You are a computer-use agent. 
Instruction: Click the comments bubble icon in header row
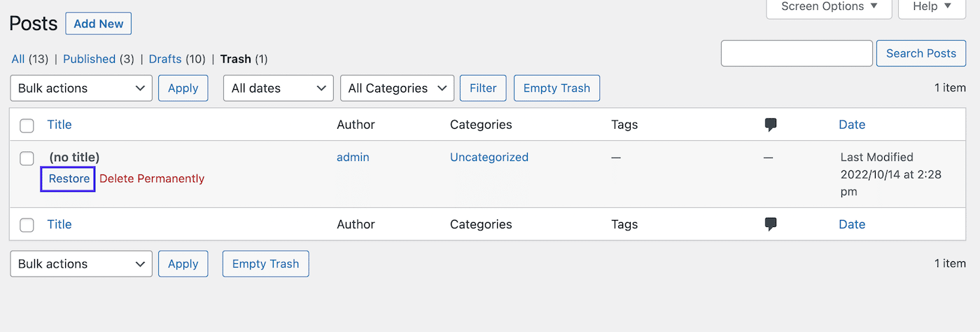point(771,125)
